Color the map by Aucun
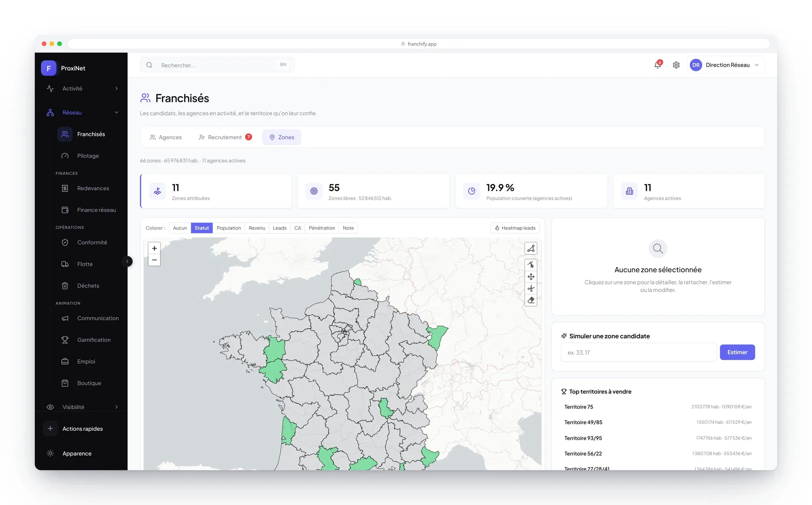This screenshot has height=505, width=812. 180,228
